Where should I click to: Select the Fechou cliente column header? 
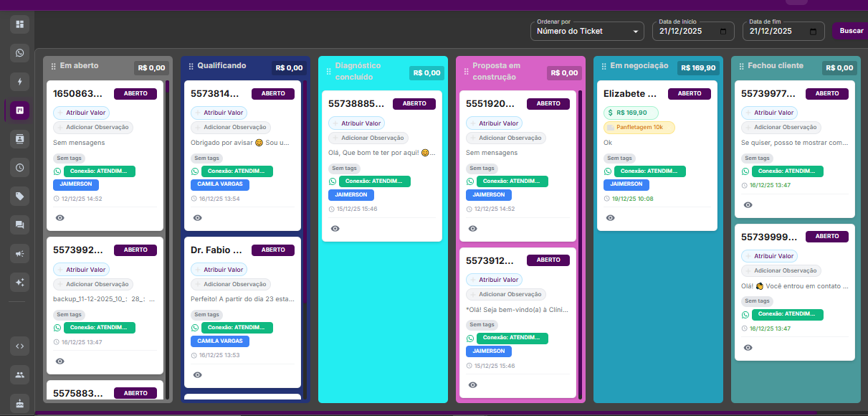776,66
